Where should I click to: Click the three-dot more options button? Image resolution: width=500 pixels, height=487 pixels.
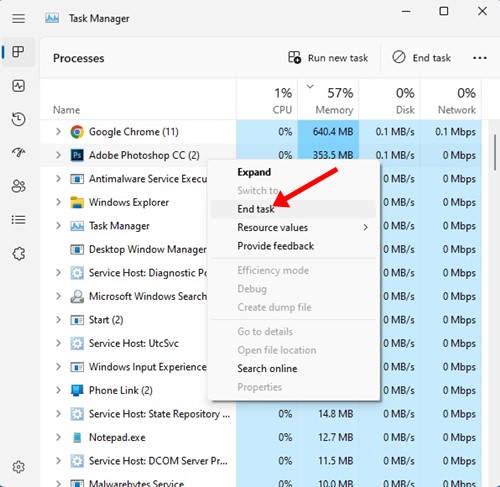click(x=480, y=58)
